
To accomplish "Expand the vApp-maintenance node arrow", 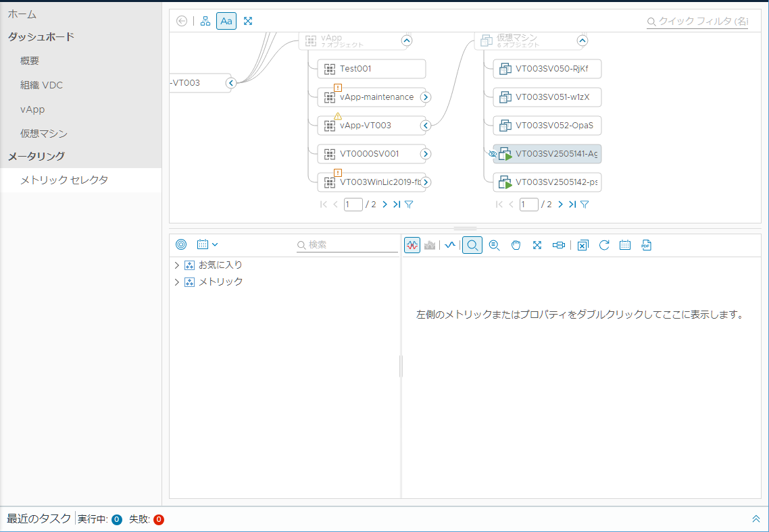I will click(426, 97).
